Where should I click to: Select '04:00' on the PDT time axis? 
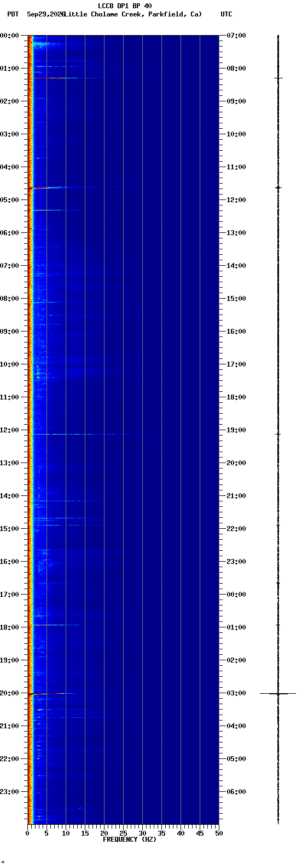click(x=10, y=167)
